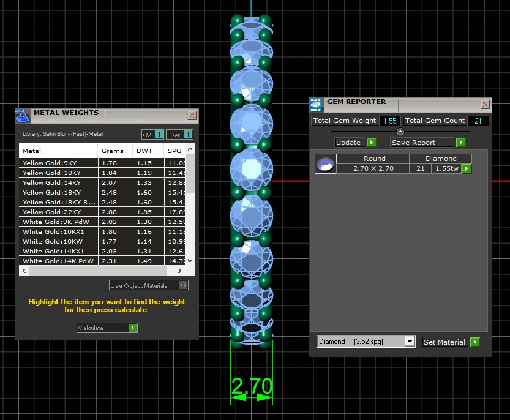Collapse the Gem Reporter header with round arrow
This screenshot has height=420, width=510.
coord(400,132)
